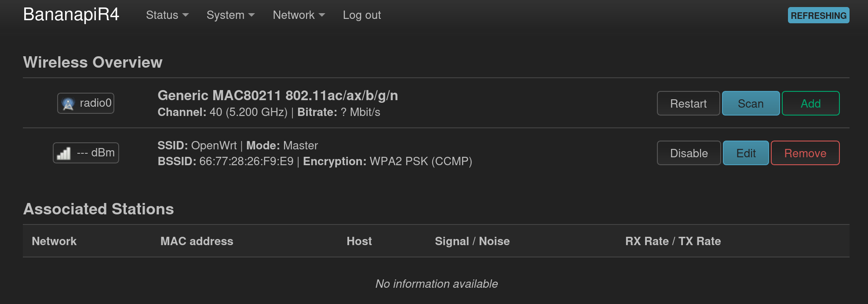Click the signal strength bars icon
Image resolution: width=868 pixels, height=304 pixels.
click(64, 153)
